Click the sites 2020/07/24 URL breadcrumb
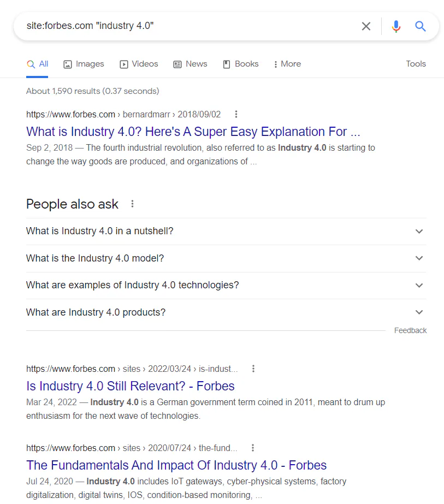Image resolution: width=444 pixels, height=504 pixels. point(132,448)
